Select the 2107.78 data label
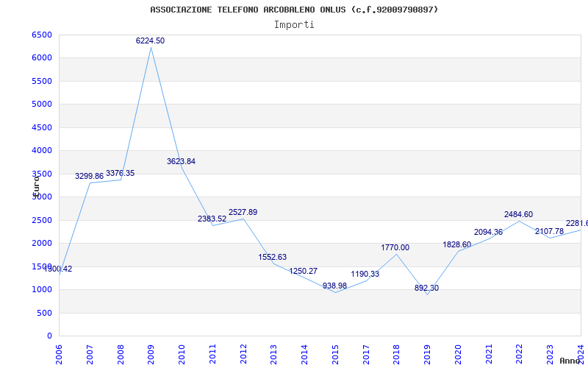Screen dimensions: 588x368 pyautogui.click(x=549, y=231)
